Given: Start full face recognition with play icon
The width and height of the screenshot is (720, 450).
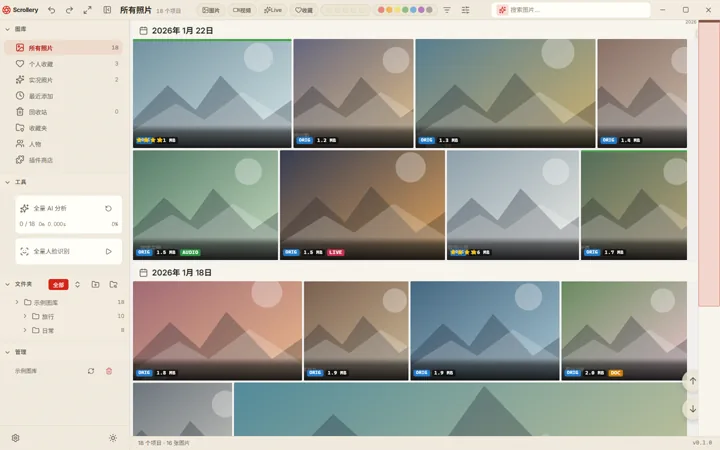Looking at the screenshot, I should (108, 251).
